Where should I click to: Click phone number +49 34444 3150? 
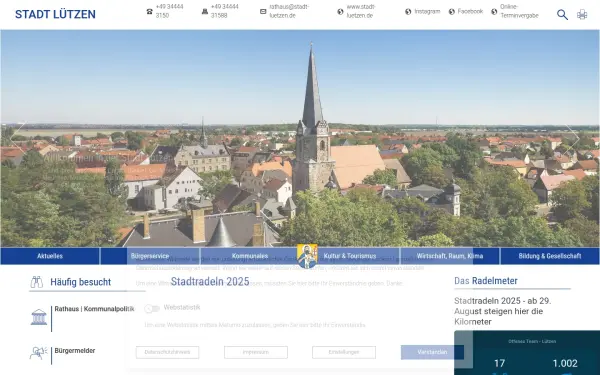[x=170, y=11]
